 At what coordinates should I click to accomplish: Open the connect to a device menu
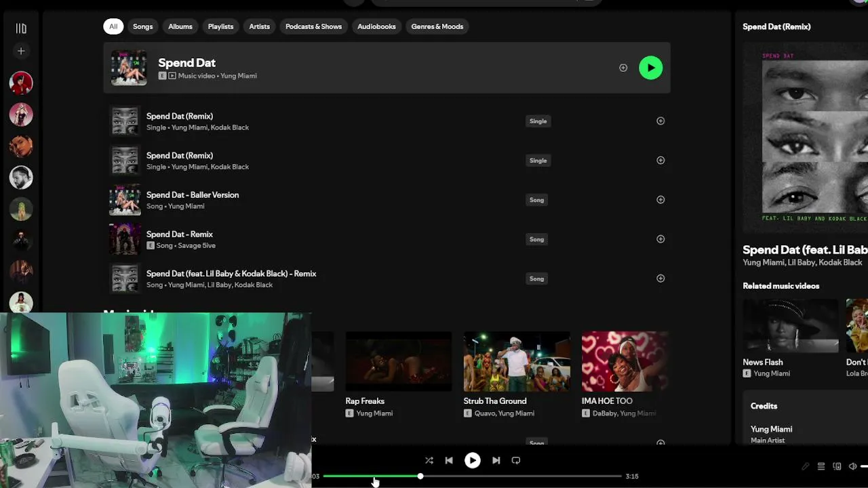coord(837,466)
